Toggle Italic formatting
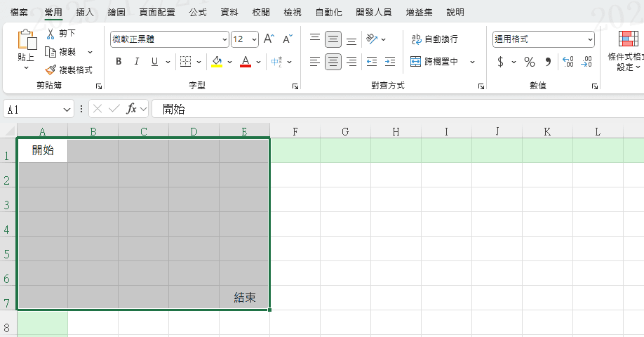The height and width of the screenshot is (337, 644). coord(137,62)
